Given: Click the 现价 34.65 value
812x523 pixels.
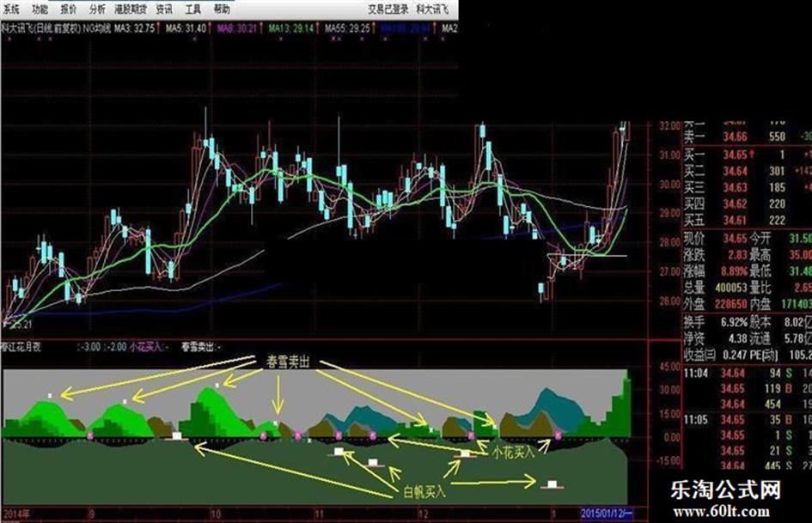Looking at the screenshot, I should click(x=735, y=239).
